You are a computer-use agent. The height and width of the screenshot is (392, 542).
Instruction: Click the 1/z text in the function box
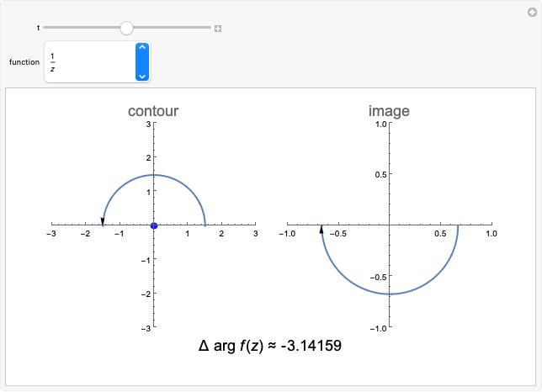pyautogui.click(x=52, y=62)
